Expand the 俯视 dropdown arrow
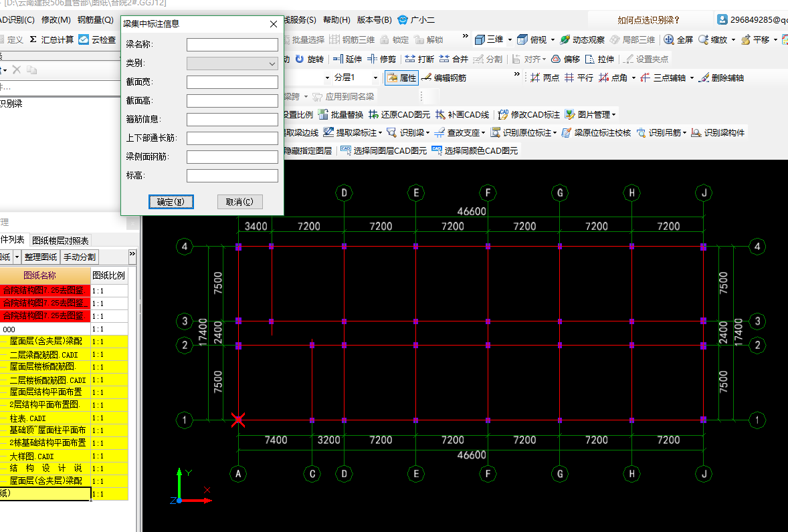The image size is (788, 532). click(553, 39)
